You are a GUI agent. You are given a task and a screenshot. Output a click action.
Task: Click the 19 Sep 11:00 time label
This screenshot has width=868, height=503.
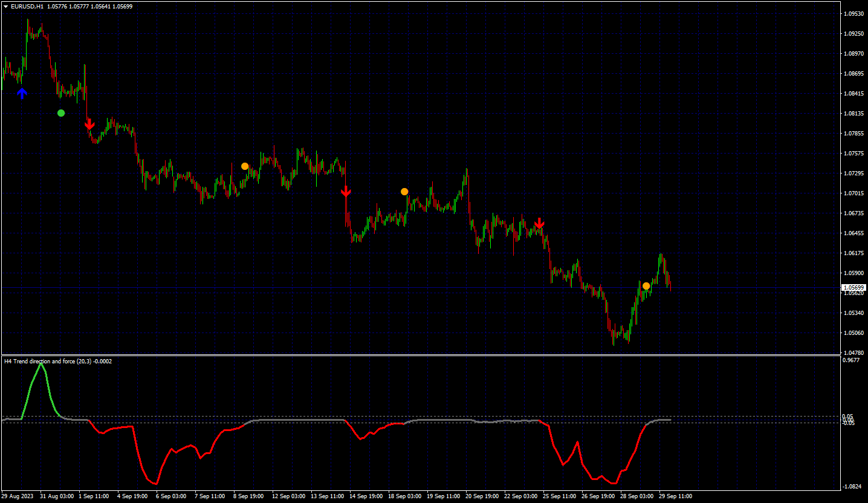click(x=444, y=496)
